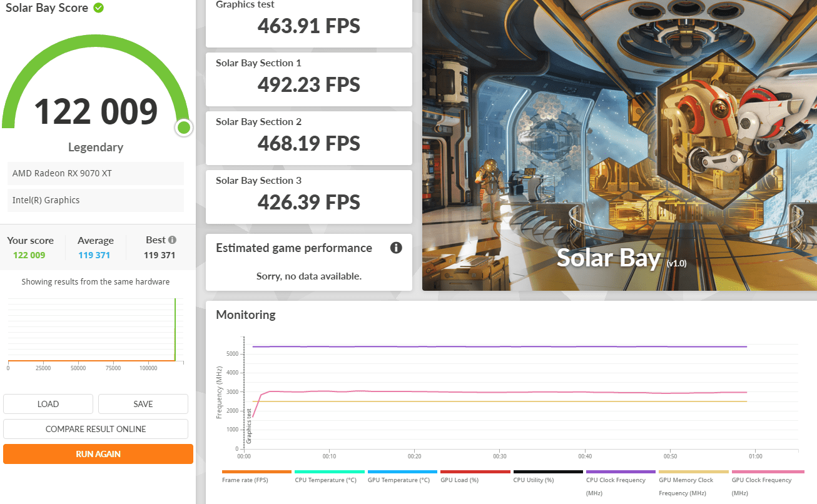Toggle the GPU Clock Frequency legend swatch
Viewport: 817px width, 504px height.
[x=768, y=471]
